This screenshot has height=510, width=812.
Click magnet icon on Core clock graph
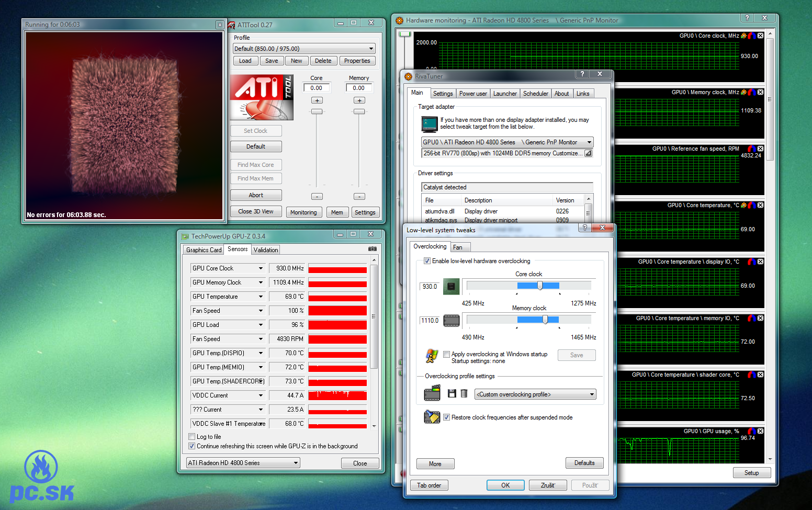point(752,36)
